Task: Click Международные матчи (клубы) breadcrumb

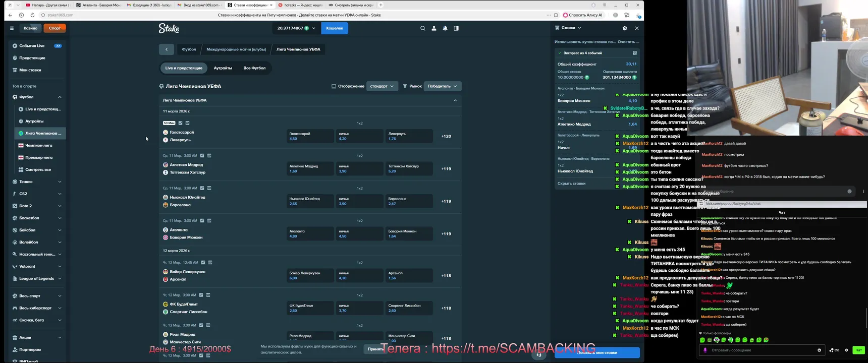Action: tap(236, 49)
